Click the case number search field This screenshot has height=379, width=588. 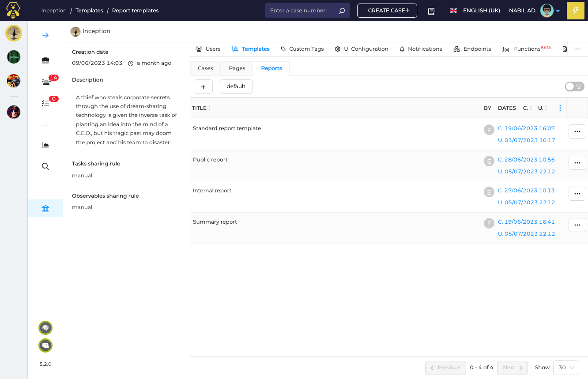(x=302, y=11)
